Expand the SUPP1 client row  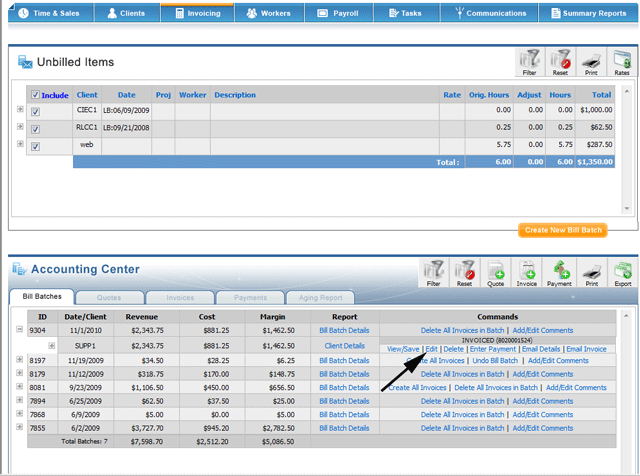click(51, 346)
